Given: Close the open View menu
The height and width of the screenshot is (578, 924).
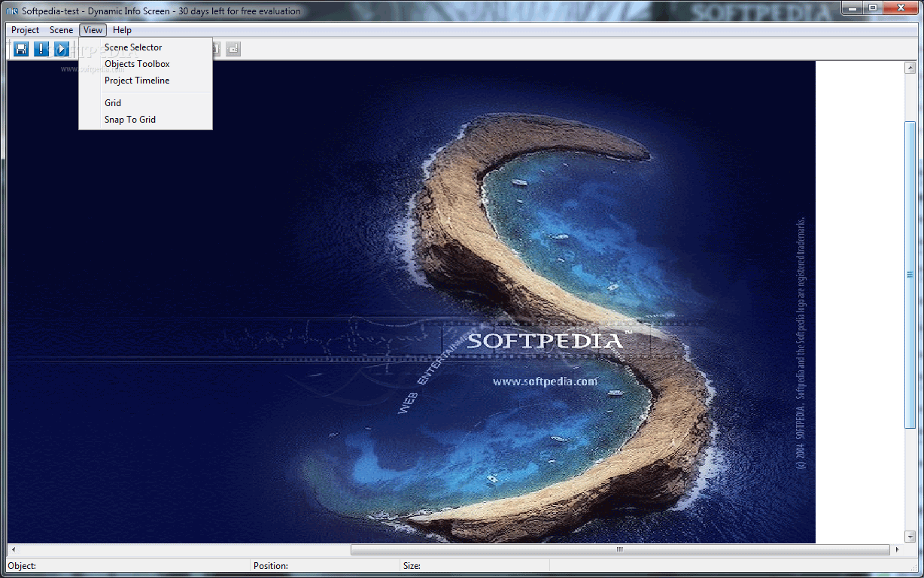Looking at the screenshot, I should tap(93, 30).
